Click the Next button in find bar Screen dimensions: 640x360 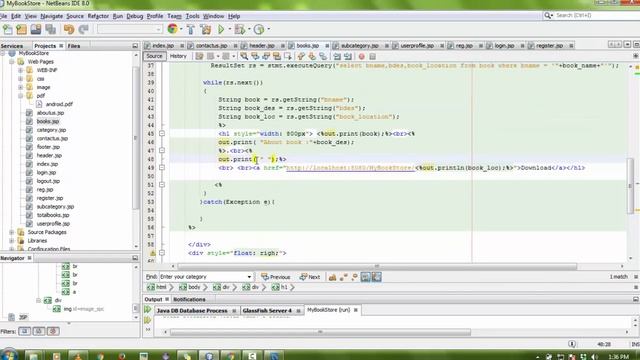(x=310, y=277)
